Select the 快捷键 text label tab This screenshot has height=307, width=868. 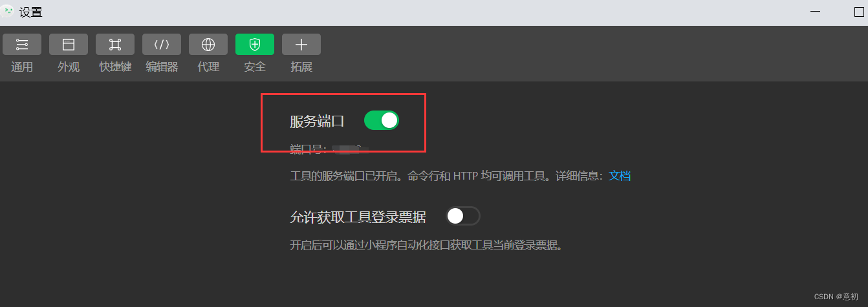pos(115,67)
